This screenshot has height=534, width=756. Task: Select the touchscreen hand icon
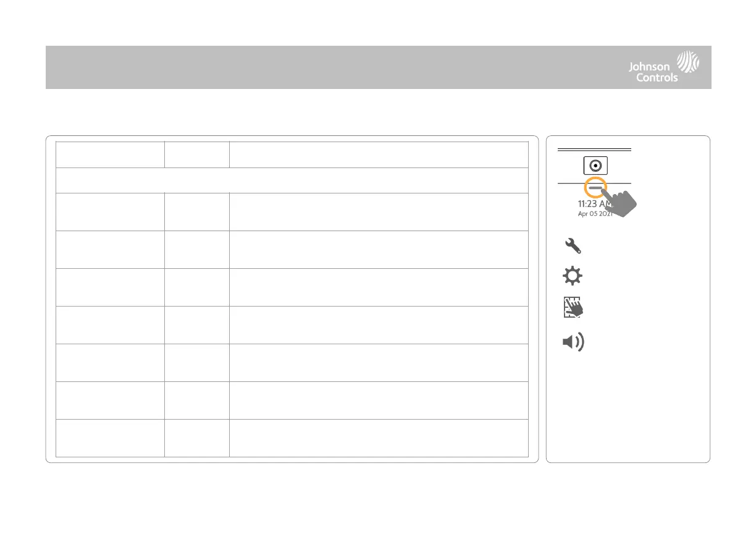(x=573, y=307)
